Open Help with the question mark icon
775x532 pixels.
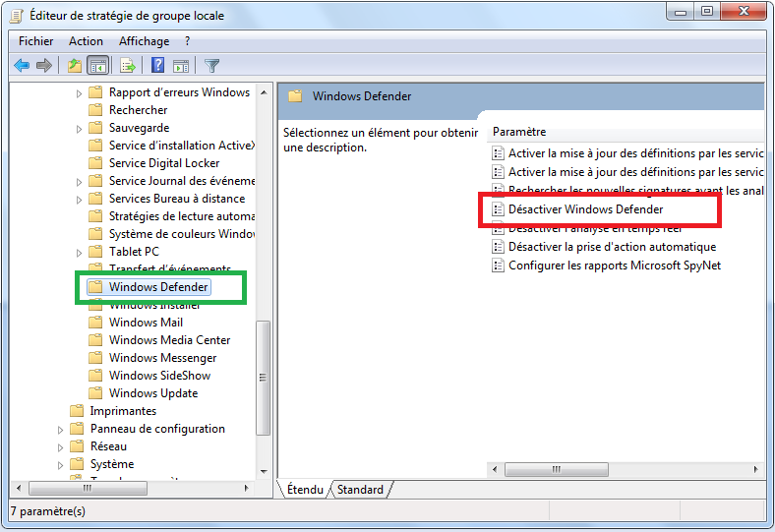[157, 66]
